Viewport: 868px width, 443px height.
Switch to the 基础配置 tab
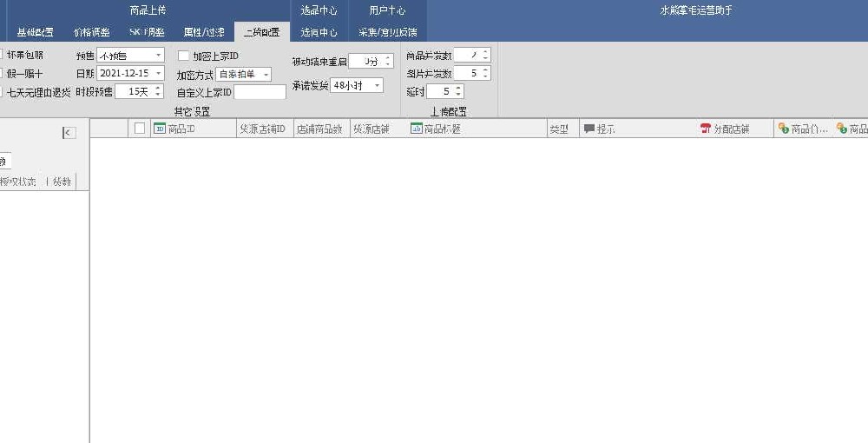point(36,32)
